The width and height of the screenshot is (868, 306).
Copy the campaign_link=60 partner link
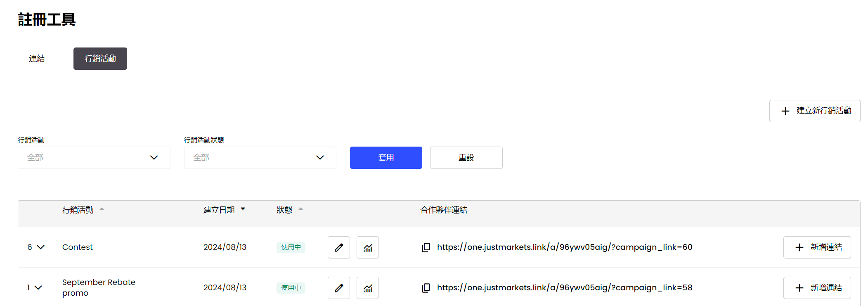pos(426,247)
